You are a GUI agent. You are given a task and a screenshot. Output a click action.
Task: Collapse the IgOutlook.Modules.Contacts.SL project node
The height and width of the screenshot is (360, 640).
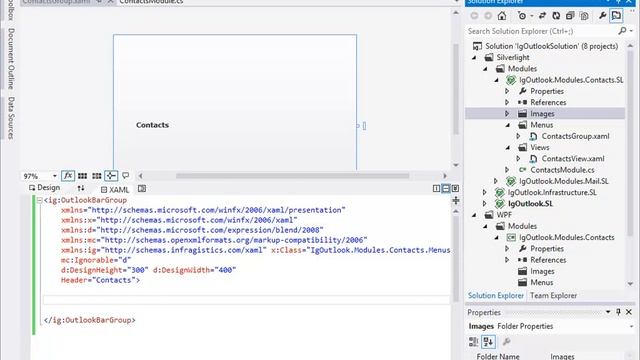point(497,80)
